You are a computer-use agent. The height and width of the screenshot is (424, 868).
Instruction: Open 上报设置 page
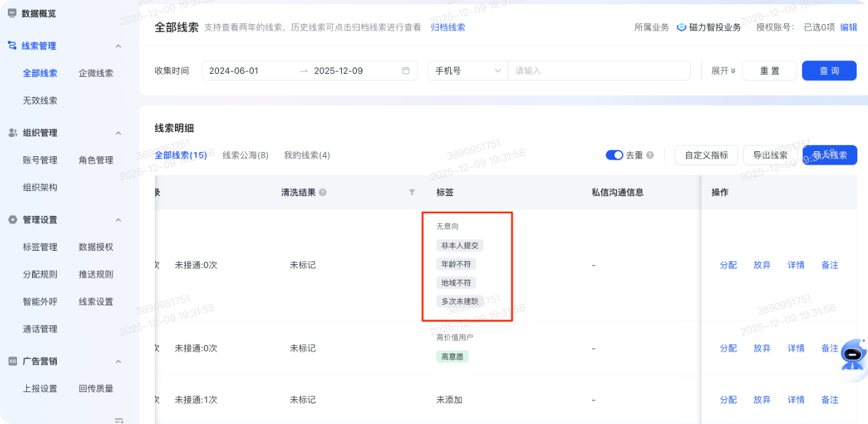40,388
